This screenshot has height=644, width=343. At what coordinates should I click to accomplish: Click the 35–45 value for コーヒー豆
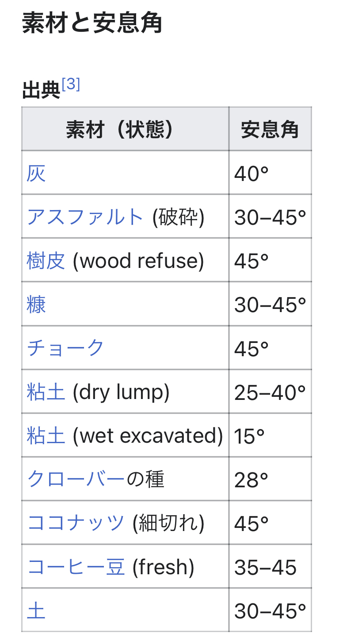(x=265, y=568)
